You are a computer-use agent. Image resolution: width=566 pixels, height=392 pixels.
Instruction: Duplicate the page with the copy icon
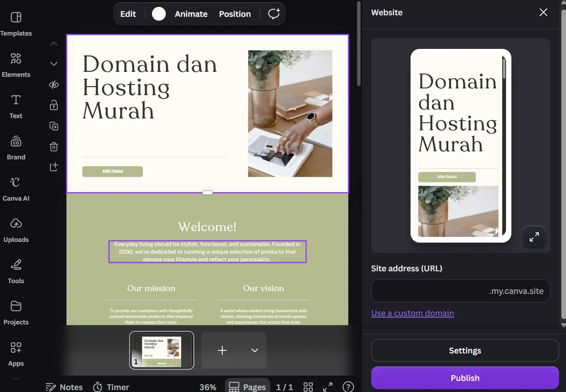tap(54, 126)
